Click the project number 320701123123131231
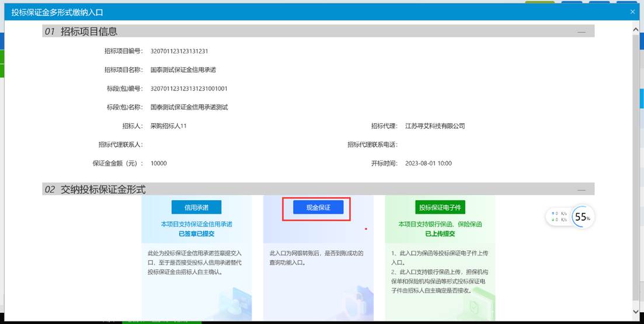The width and height of the screenshot is (644, 324). 179,51
